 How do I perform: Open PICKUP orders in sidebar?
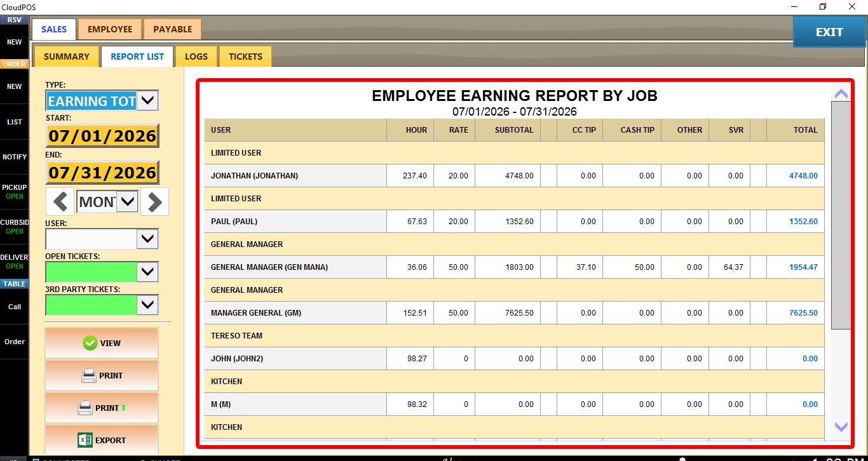click(14, 192)
